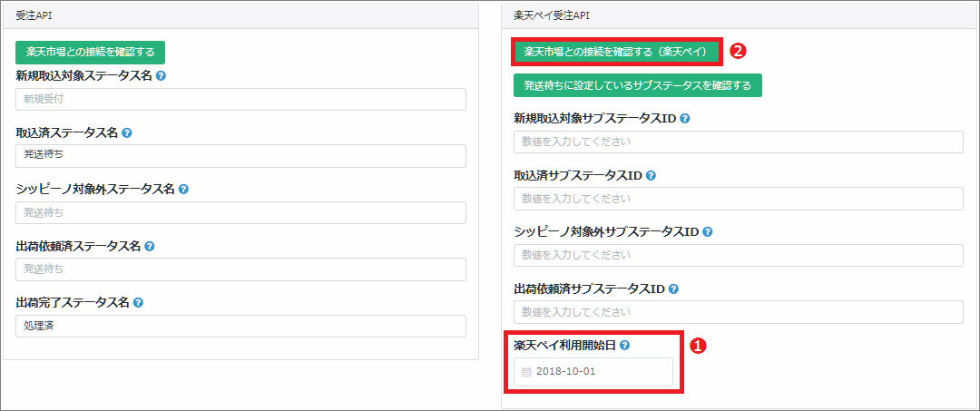Click calendar icon in 楽天ペイ利用開始日 field
Image resolution: width=980 pixels, height=411 pixels.
tap(526, 372)
